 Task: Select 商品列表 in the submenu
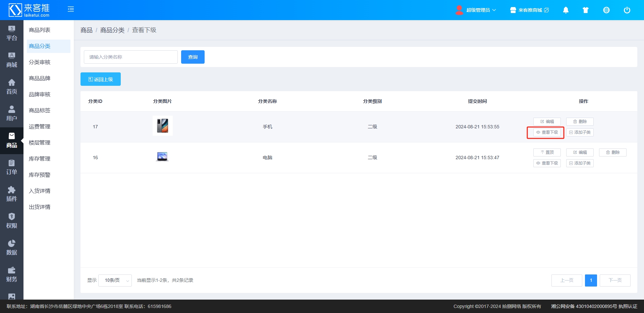coord(40,30)
